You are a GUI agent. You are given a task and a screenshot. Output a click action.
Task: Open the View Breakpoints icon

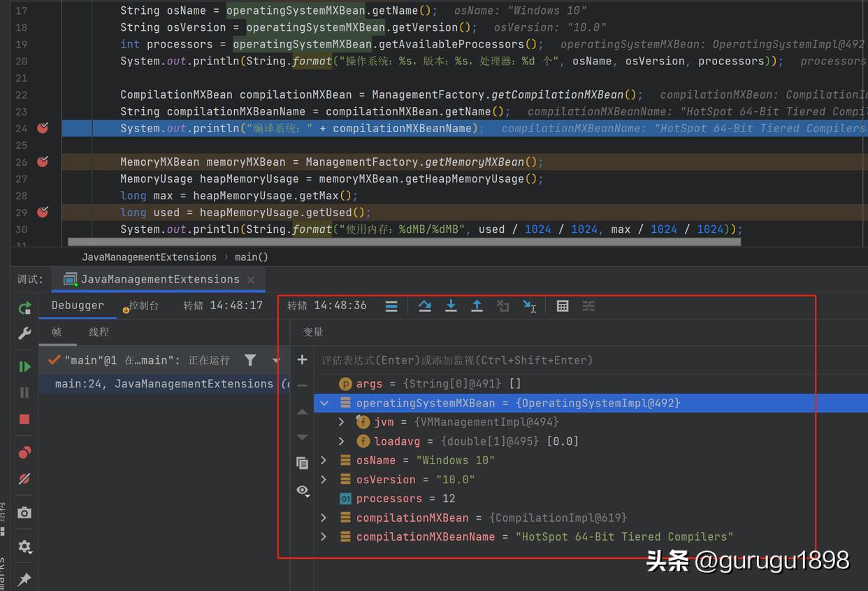(24, 452)
